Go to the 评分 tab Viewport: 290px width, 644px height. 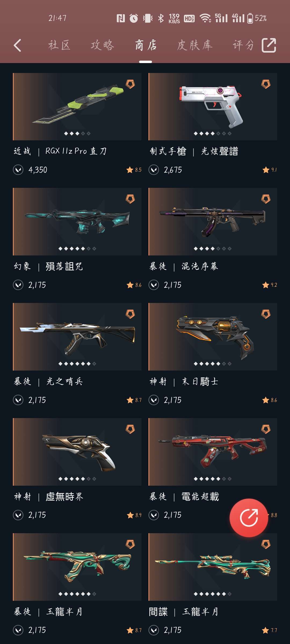click(x=243, y=45)
